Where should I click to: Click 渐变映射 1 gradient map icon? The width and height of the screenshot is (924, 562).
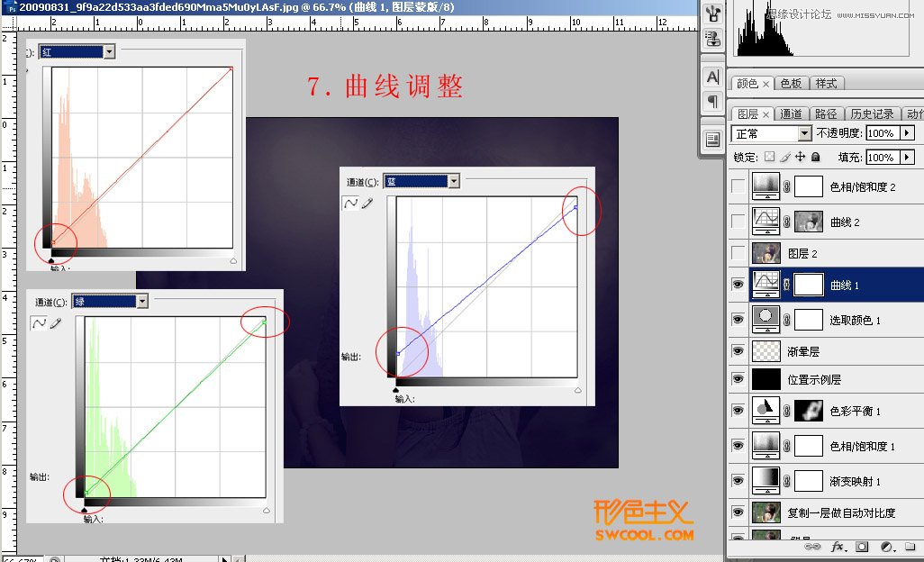(x=766, y=481)
